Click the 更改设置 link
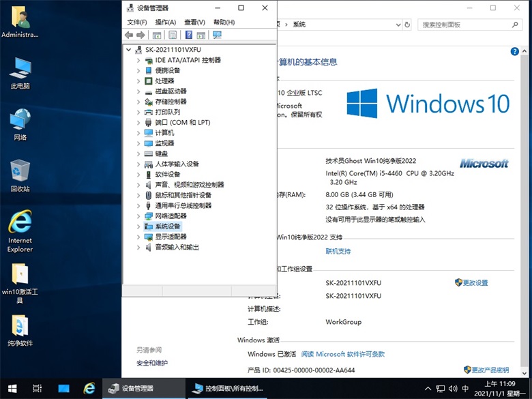This screenshot has width=532, height=399. [475, 283]
